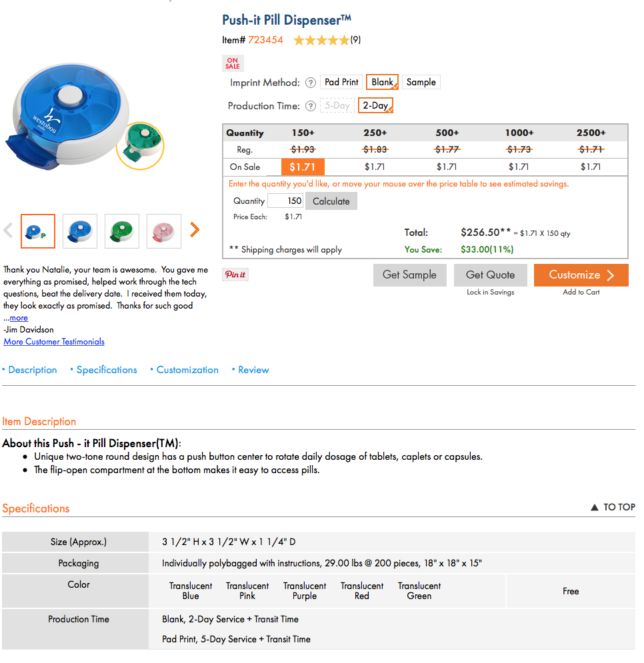Go to the Review section tab

[253, 370]
